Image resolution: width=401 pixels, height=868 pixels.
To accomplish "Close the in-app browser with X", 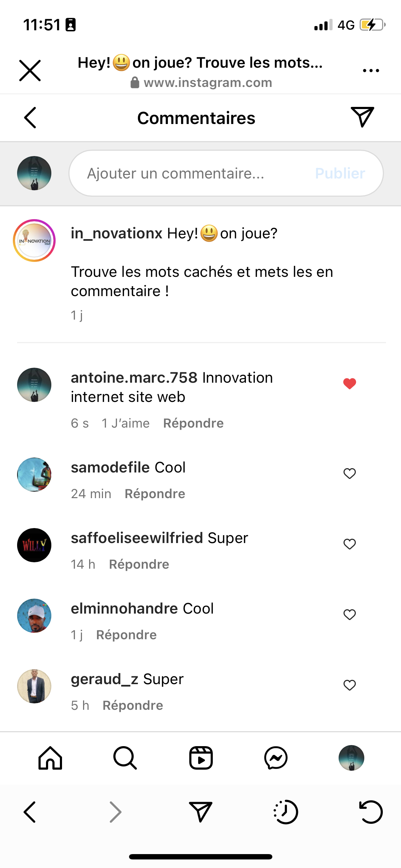I will (30, 71).
